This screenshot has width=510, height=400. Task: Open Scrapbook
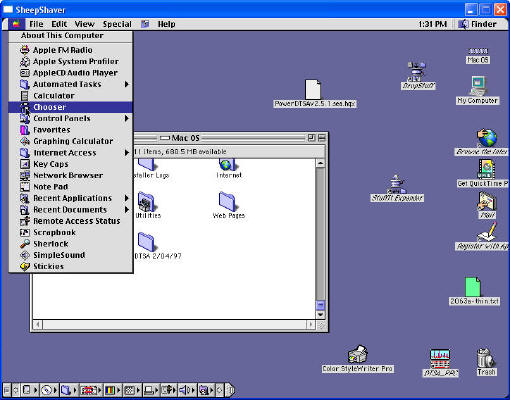tap(71, 232)
